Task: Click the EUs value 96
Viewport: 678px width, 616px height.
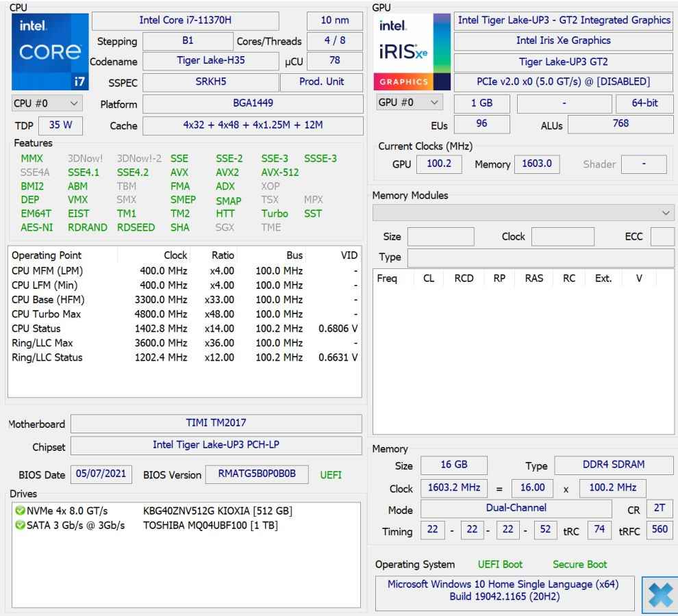Action: pos(481,124)
